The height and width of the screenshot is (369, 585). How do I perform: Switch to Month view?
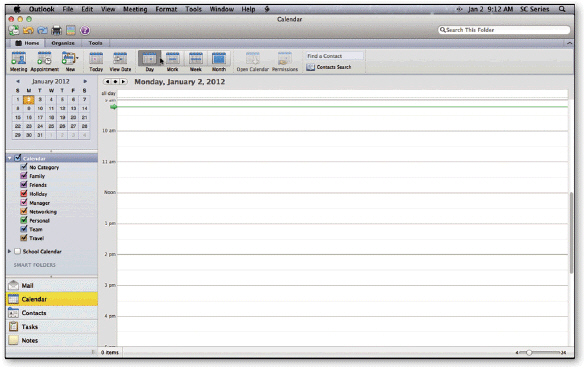(x=219, y=62)
